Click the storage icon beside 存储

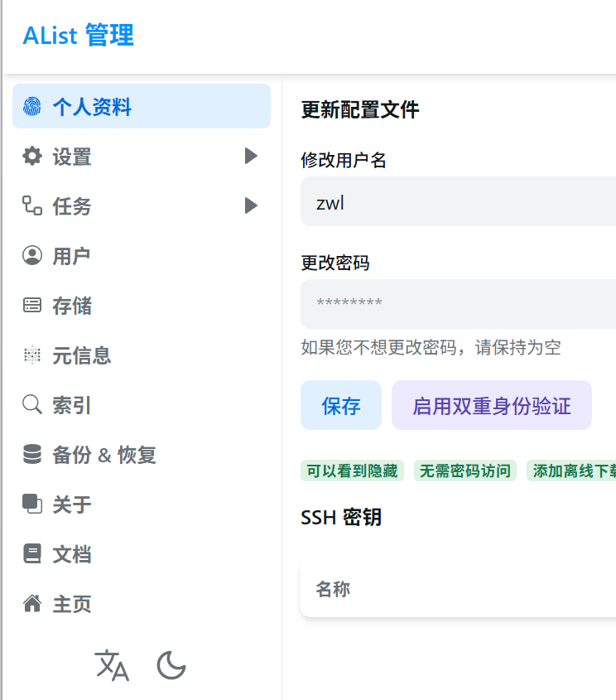pyautogui.click(x=32, y=306)
